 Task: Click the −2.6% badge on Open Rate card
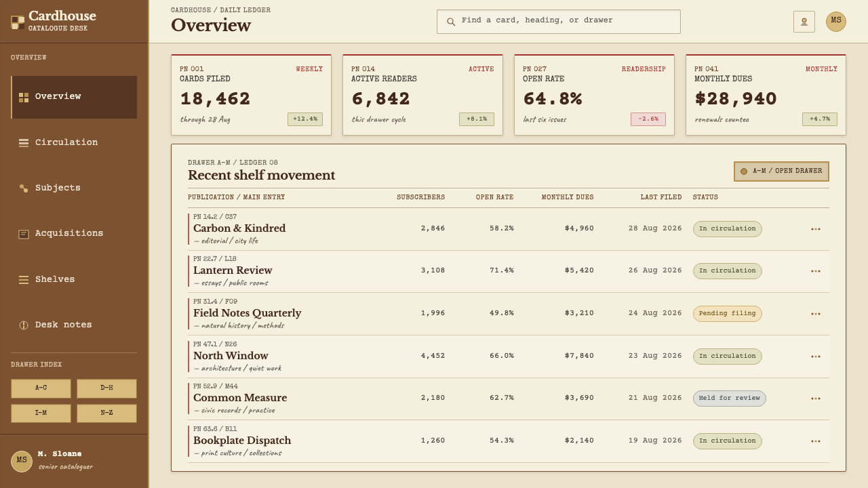(x=648, y=119)
